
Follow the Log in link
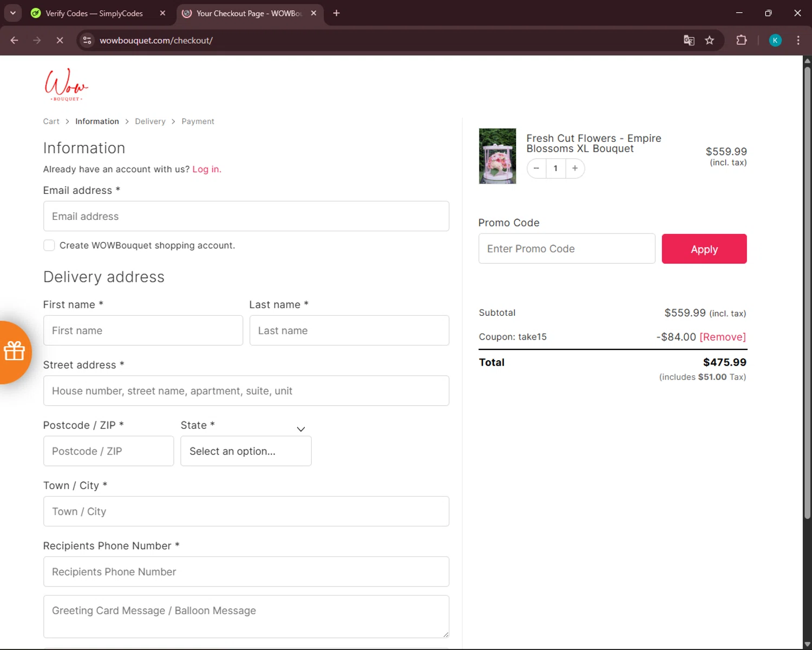(207, 169)
